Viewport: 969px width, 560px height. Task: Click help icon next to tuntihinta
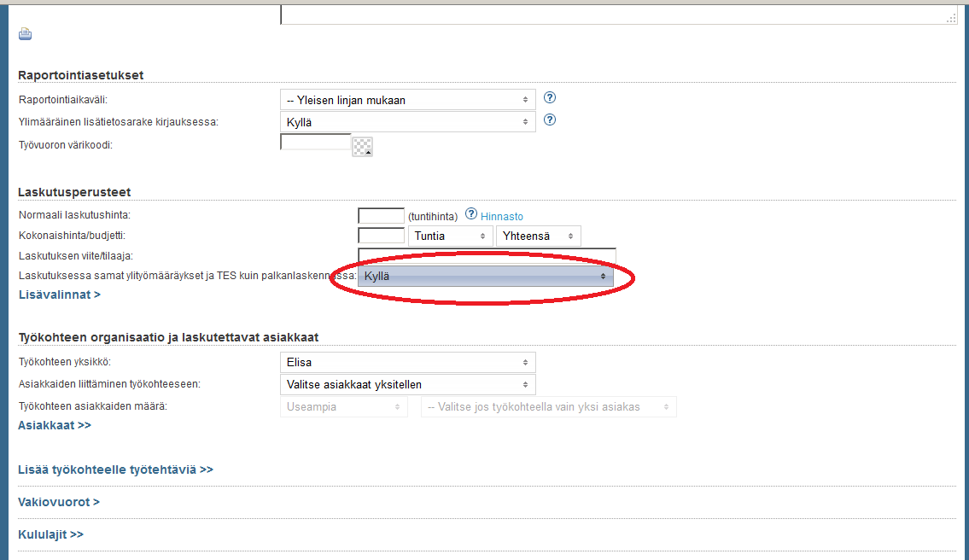[x=470, y=215]
